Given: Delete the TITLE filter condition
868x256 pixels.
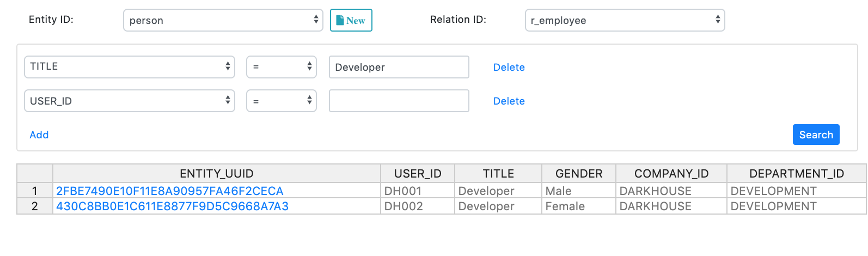Looking at the screenshot, I should [509, 67].
